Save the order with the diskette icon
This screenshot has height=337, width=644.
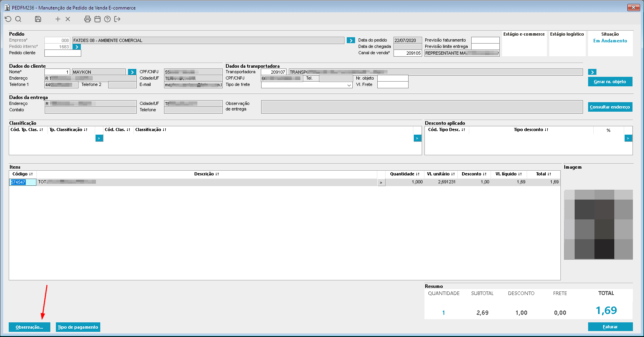[38, 19]
